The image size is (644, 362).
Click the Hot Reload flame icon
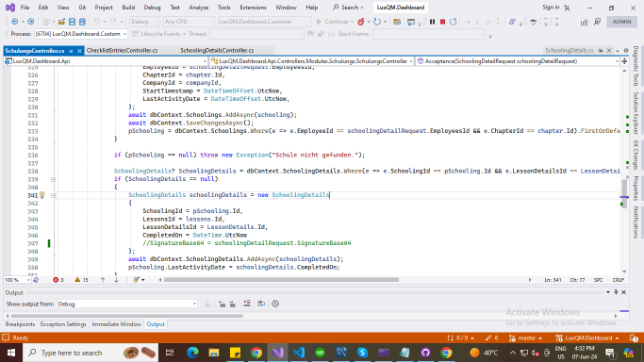click(361, 22)
